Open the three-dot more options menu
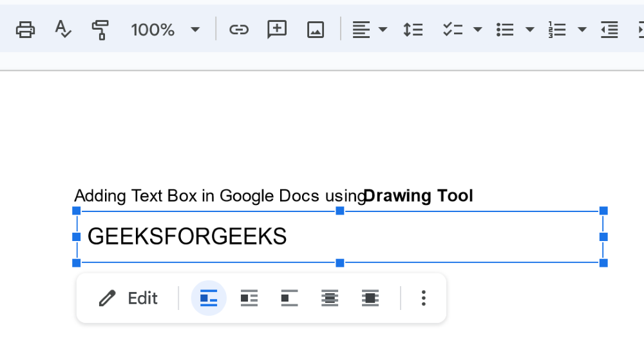 (424, 298)
